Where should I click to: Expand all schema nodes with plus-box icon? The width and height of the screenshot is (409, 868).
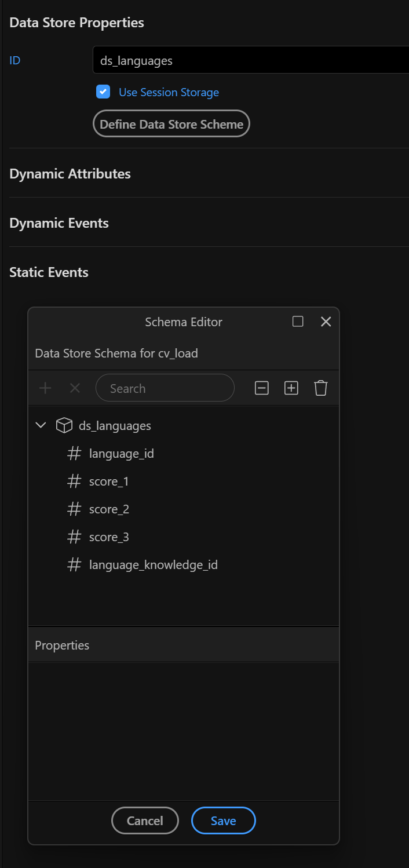coord(291,388)
